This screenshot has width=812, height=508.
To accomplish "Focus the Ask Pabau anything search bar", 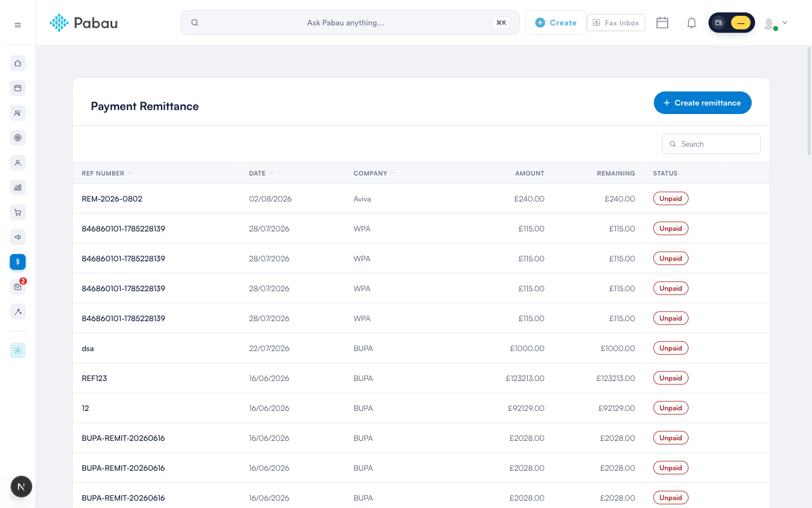I will [x=350, y=23].
